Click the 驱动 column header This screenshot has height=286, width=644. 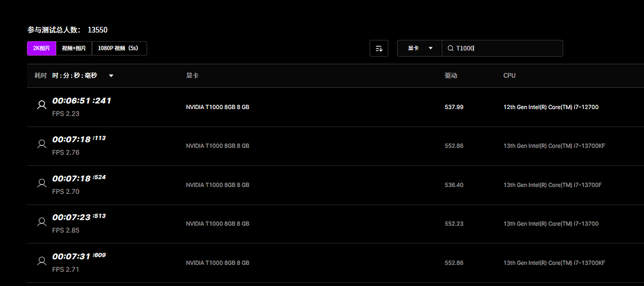(x=451, y=75)
